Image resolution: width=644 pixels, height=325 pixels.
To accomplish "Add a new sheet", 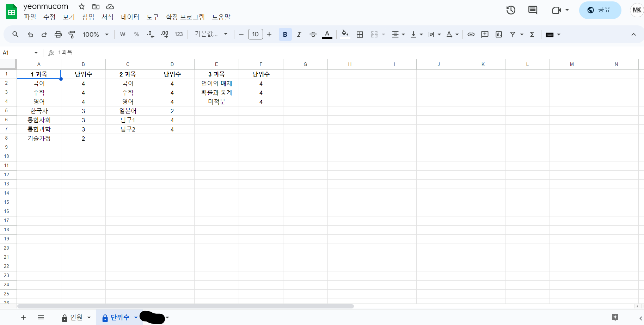I will 24,317.
